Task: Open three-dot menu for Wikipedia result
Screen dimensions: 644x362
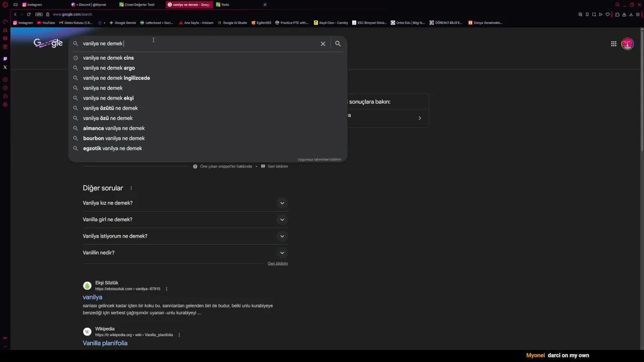Action: [x=179, y=335]
